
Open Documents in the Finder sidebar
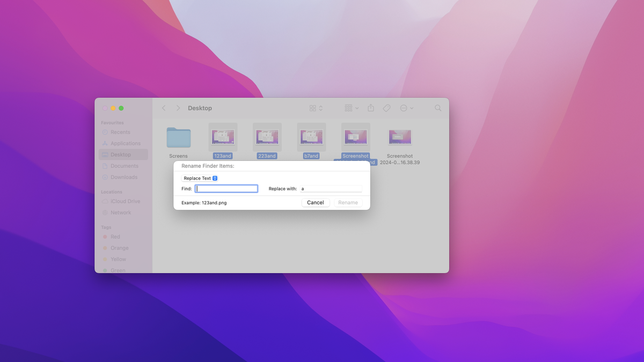click(123, 166)
